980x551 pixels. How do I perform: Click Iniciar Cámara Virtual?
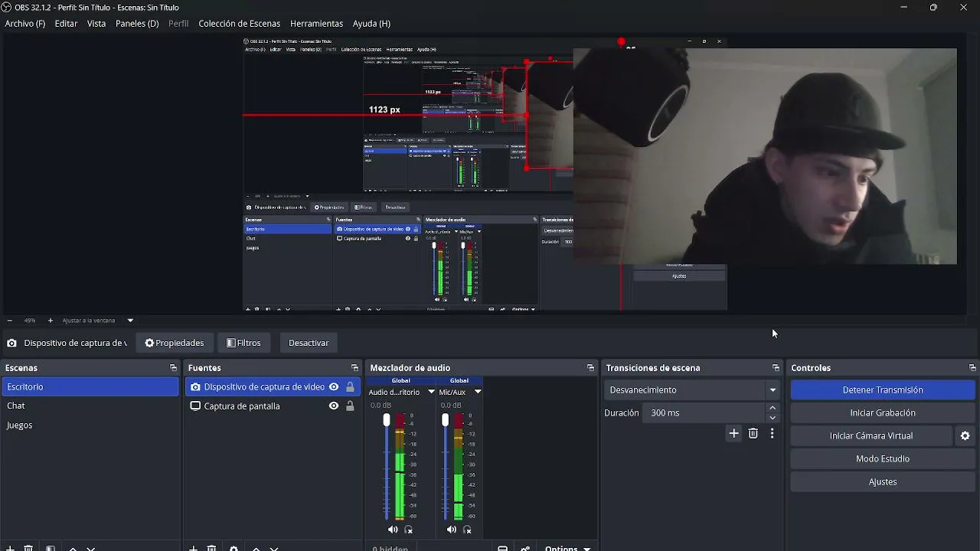871,436
